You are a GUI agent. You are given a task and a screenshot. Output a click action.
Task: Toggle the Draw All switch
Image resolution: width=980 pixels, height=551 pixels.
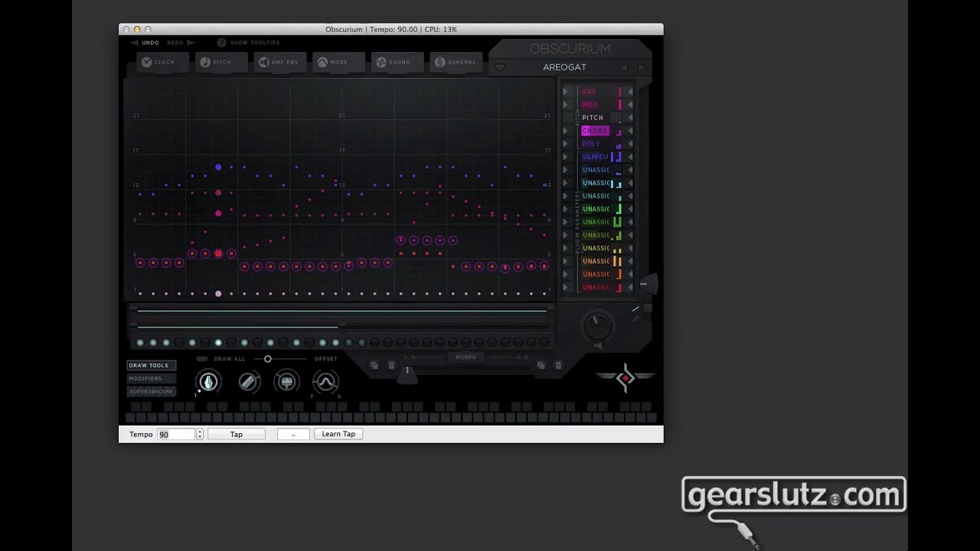202,359
